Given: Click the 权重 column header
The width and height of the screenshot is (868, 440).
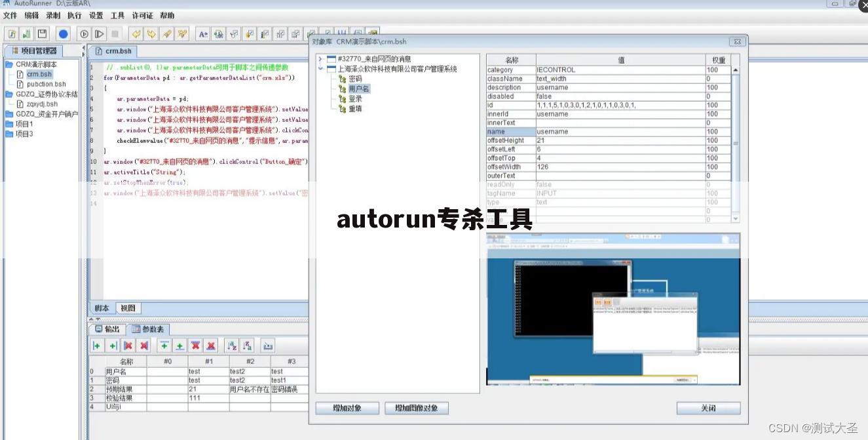Looking at the screenshot, I should (718, 60).
